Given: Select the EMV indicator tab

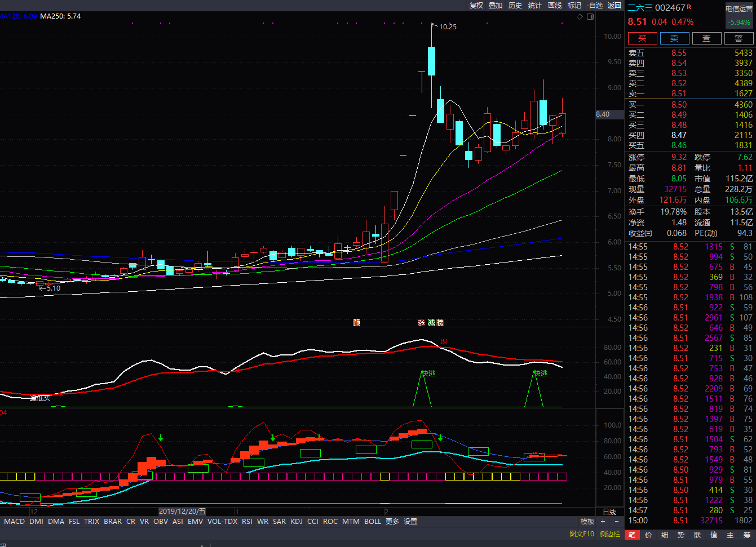Looking at the screenshot, I should (195, 522).
